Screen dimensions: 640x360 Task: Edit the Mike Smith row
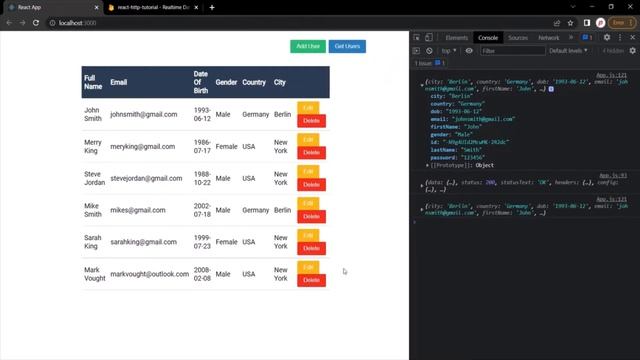click(308, 203)
